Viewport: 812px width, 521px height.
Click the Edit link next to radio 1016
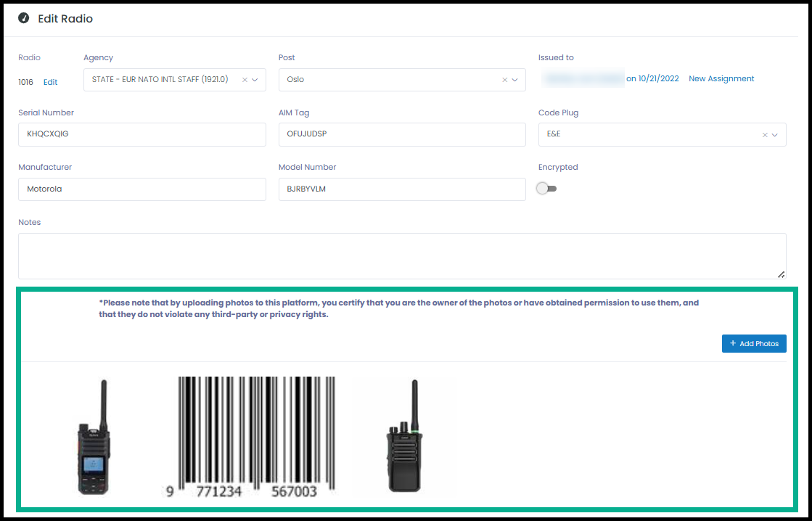coord(50,82)
